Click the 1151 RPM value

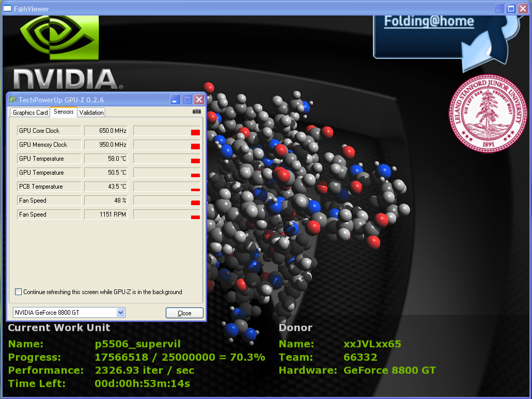pyautogui.click(x=106, y=214)
